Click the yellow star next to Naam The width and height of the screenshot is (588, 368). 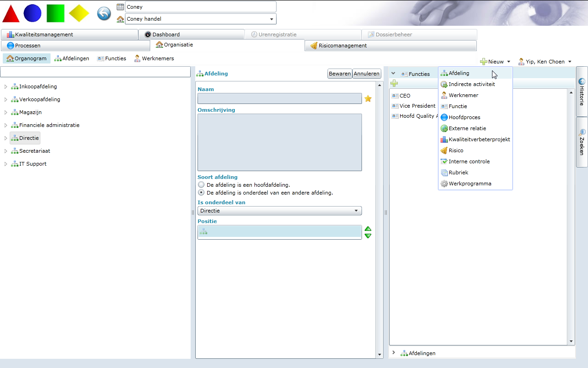(x=368, y=98)
